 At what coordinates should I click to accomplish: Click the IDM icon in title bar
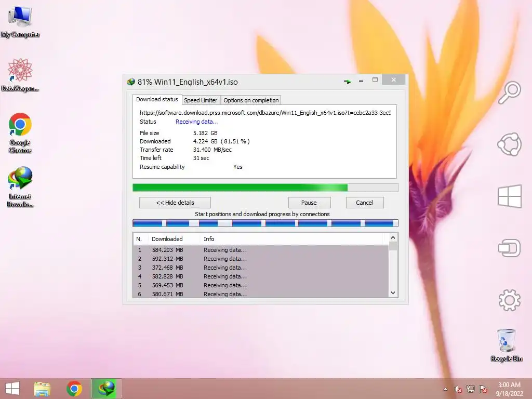pyautogui.click(x=130, y=82)
